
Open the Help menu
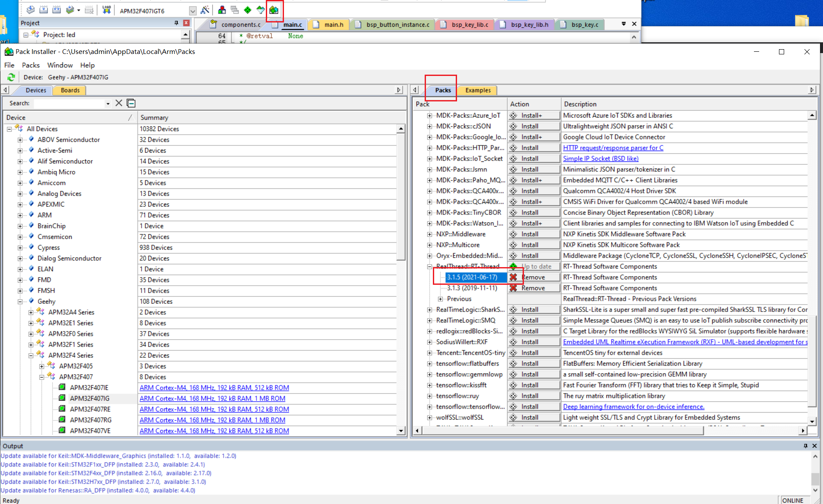[87, 65]
